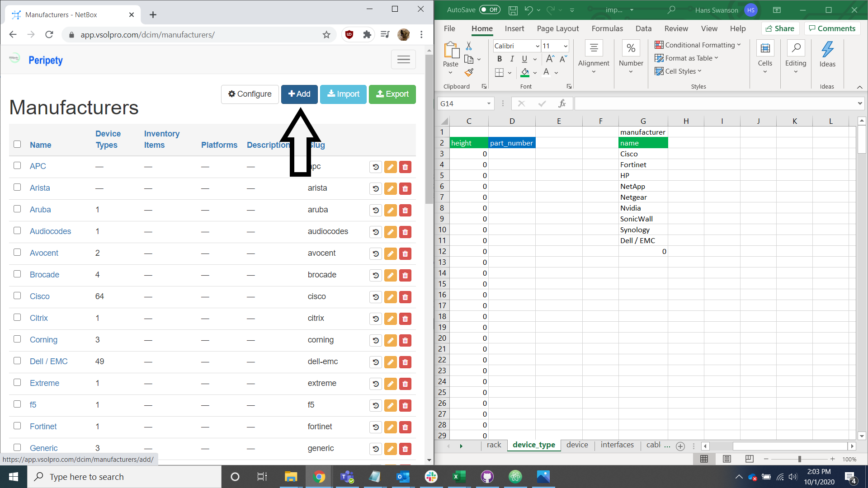
Task: Open File Explorer from the taskbar
Action: pyautogui.click(x=291, y=477)
